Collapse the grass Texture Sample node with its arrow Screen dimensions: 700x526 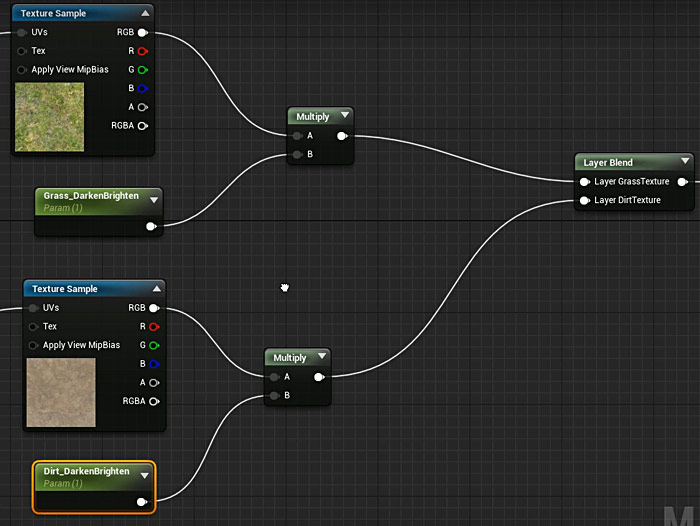(145, 14)
